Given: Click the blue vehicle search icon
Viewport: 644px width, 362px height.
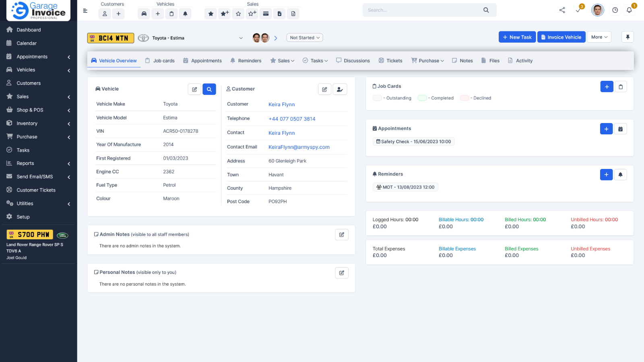Looking at the screenshot, I should [209, 89].
